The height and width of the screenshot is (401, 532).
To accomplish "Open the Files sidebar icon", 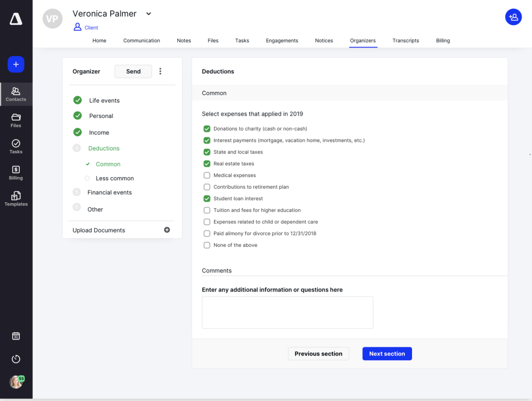I will pyautogui.click(x=16, y=120).
